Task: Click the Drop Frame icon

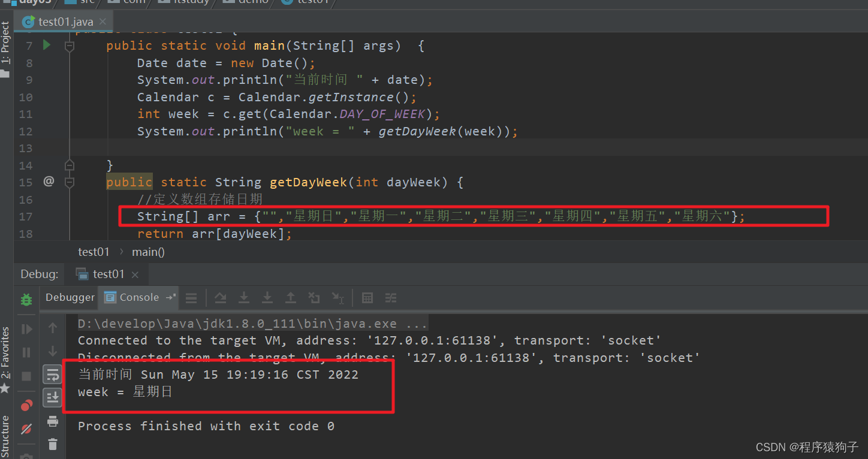Action: [314, 298]
